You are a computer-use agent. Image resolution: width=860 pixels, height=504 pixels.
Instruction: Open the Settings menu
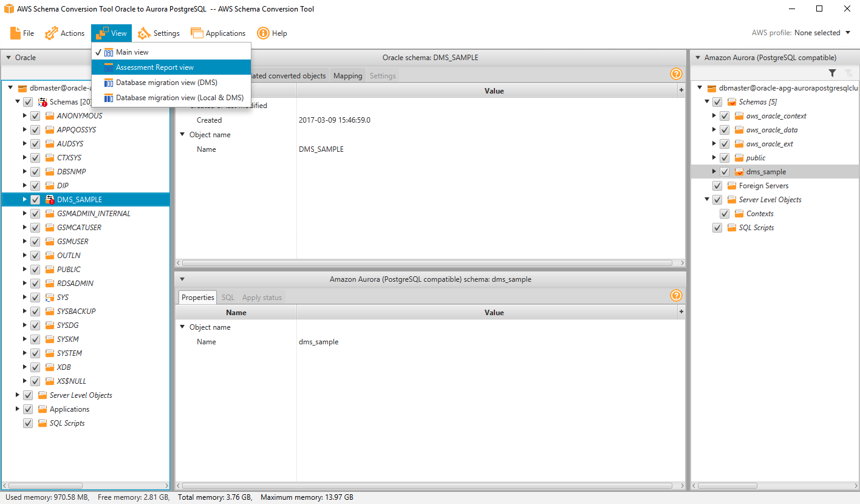[159, 33]
